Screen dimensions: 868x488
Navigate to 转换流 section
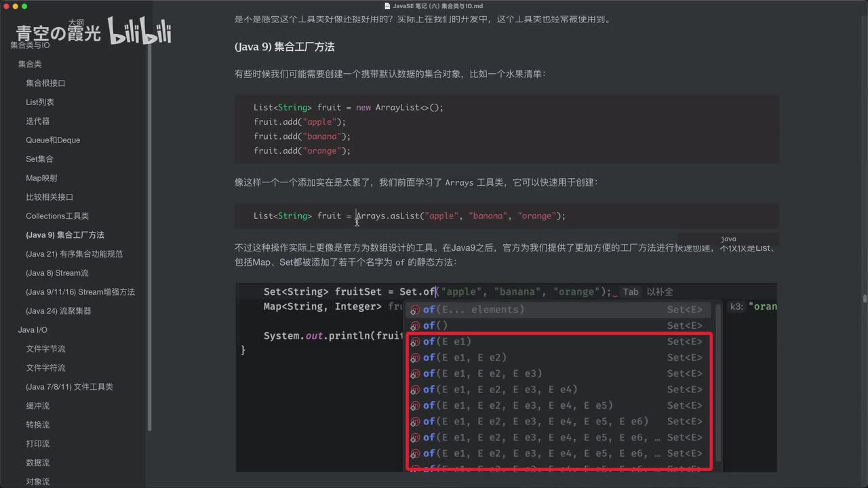(38, 424)
